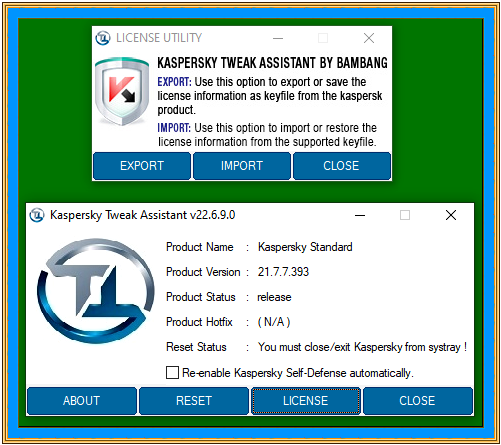Click the product status value 'release'
The height and width of the screenshot is (445, 501).
pos(274,297)
